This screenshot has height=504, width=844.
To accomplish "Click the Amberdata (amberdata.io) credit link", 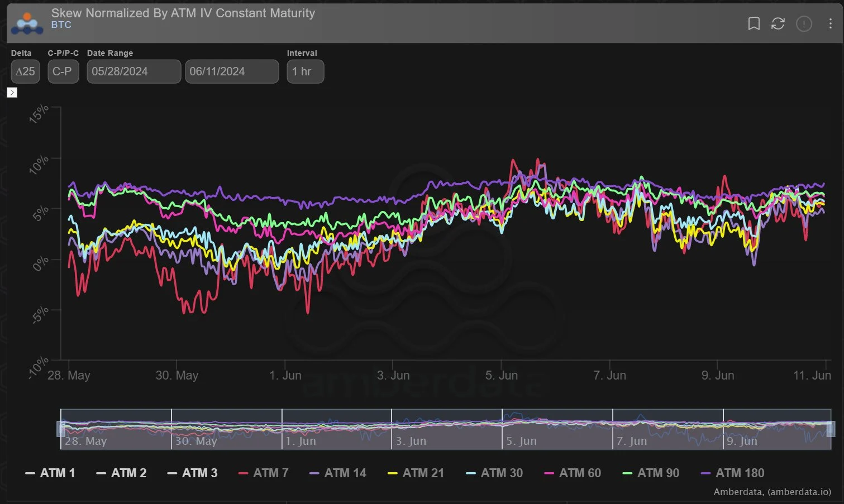I will tap(772, 492).
